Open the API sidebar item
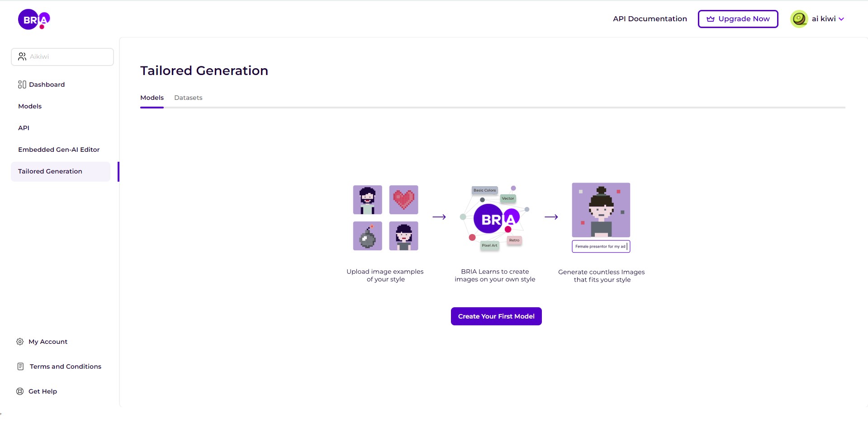Screen dimensions: 868x427 point(24,128)
